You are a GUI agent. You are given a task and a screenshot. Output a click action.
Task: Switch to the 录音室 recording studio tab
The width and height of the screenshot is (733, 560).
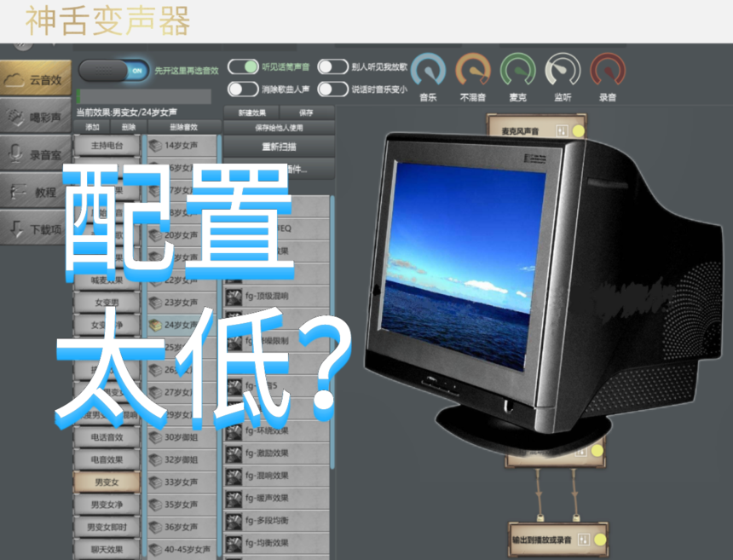34,153
